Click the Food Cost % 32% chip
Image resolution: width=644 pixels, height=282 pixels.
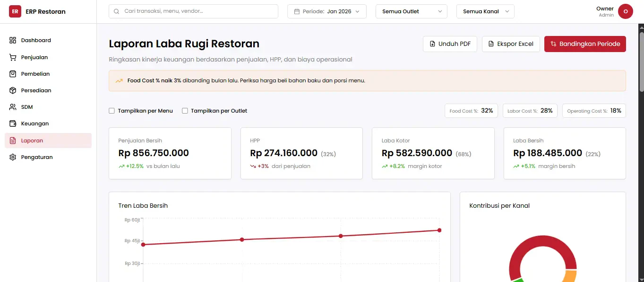[471, 111]
